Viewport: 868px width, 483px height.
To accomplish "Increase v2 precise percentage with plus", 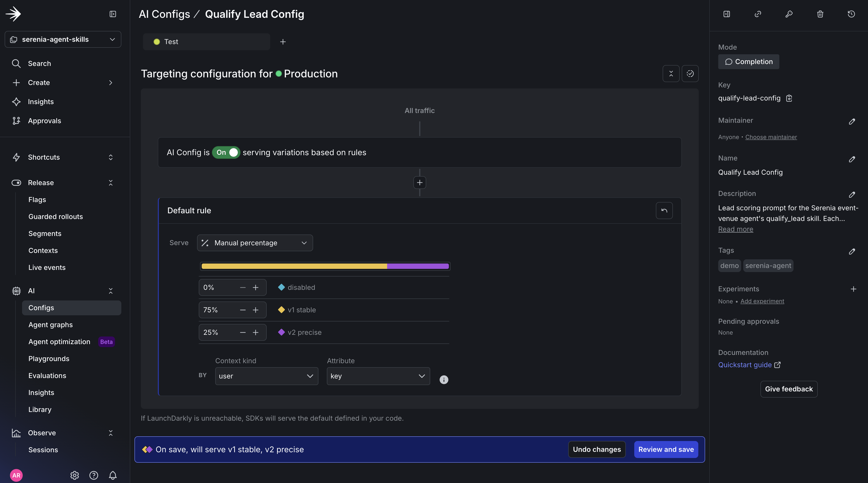I will point(255,332).
